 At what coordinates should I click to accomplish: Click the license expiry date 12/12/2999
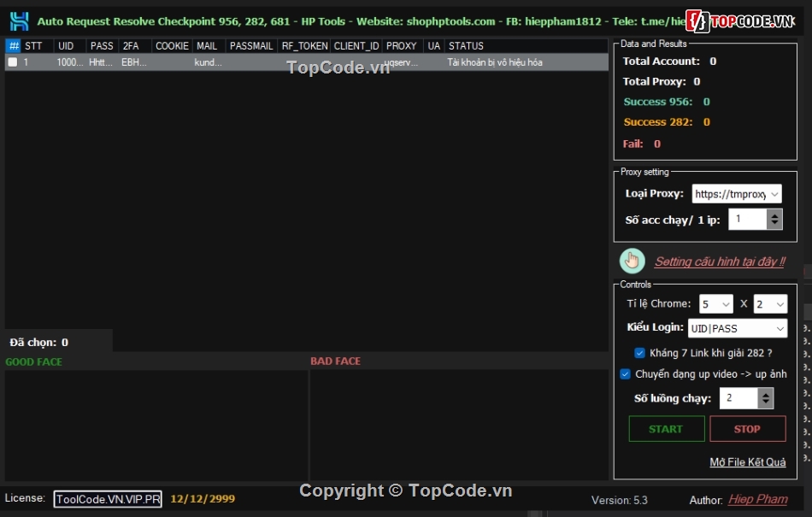tap(203, 499)
